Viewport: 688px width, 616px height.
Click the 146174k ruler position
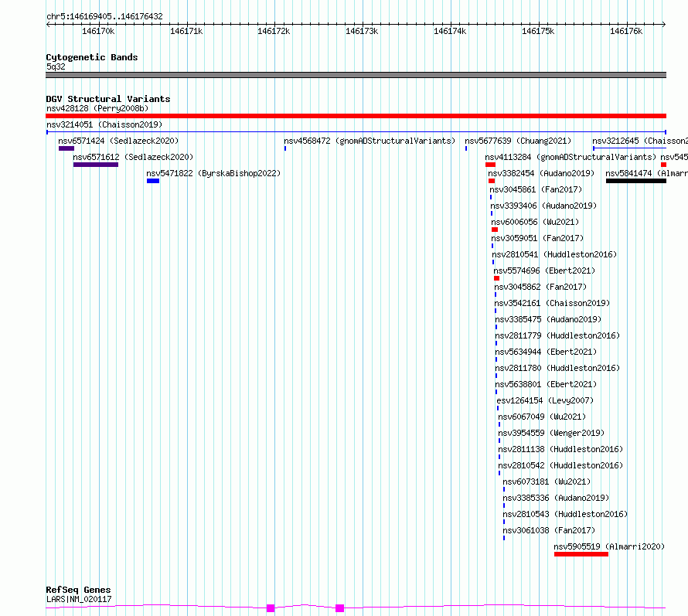click(x=450, y=31)
